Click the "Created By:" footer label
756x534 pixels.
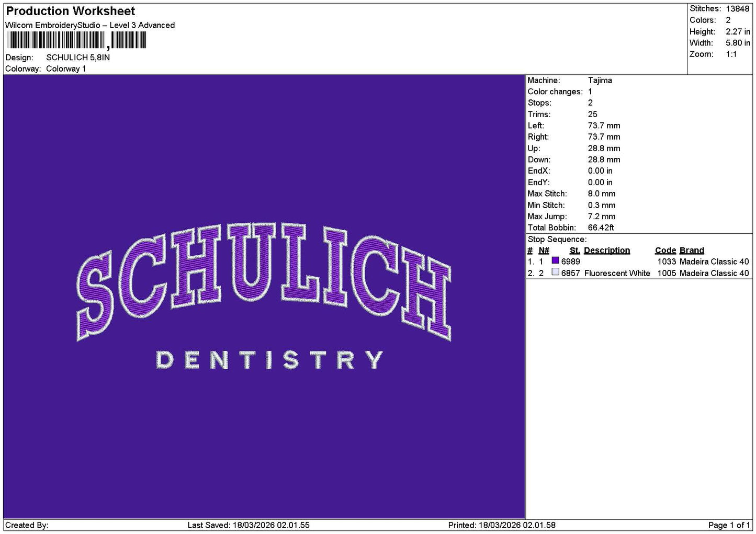click(27, 525)
